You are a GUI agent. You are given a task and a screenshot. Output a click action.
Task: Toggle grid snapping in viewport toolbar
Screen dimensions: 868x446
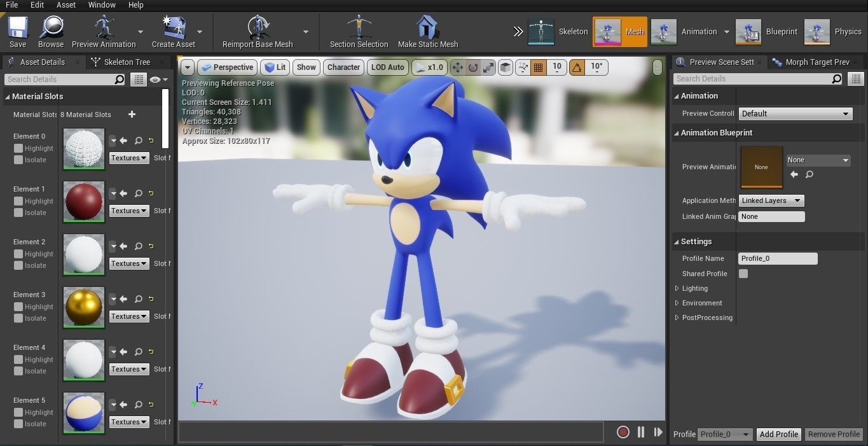coord(538,67)
